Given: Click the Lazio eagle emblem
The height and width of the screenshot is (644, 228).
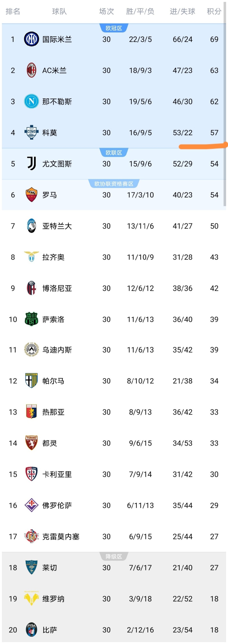Looking at the screenshot, I should tap(31, 257).
